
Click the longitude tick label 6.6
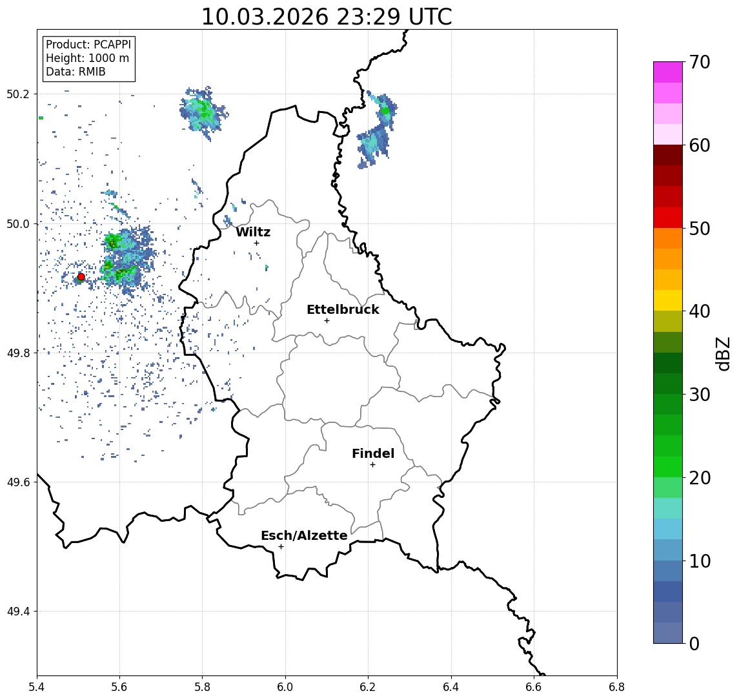(534, 687)
